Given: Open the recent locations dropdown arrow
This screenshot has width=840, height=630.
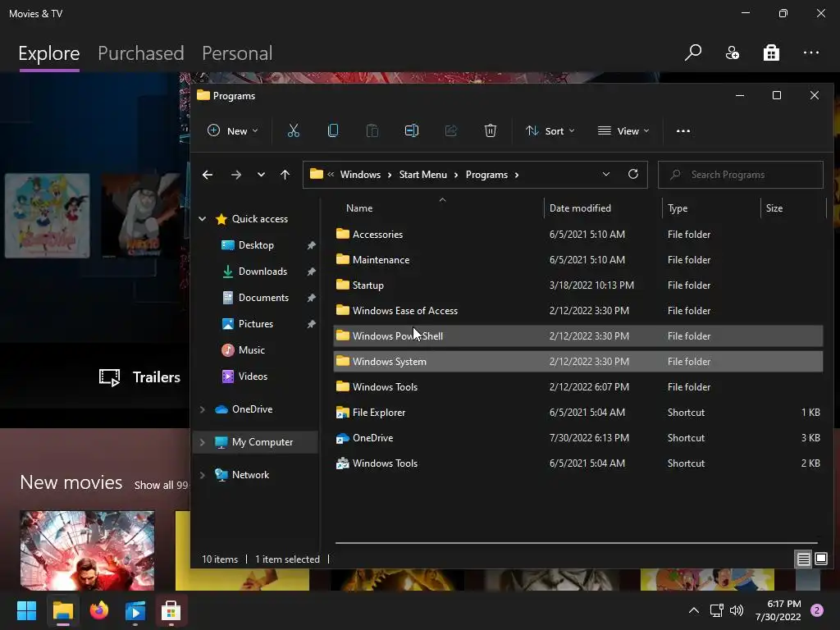Looking at the screenshot, I should point(261,175).
